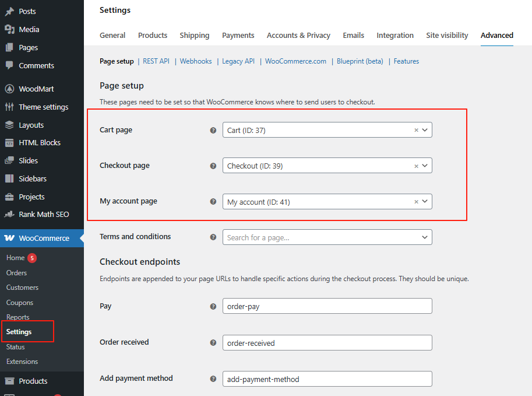
Task: Click the Pay endpoint text field
Action: click(x=327, y=306)
